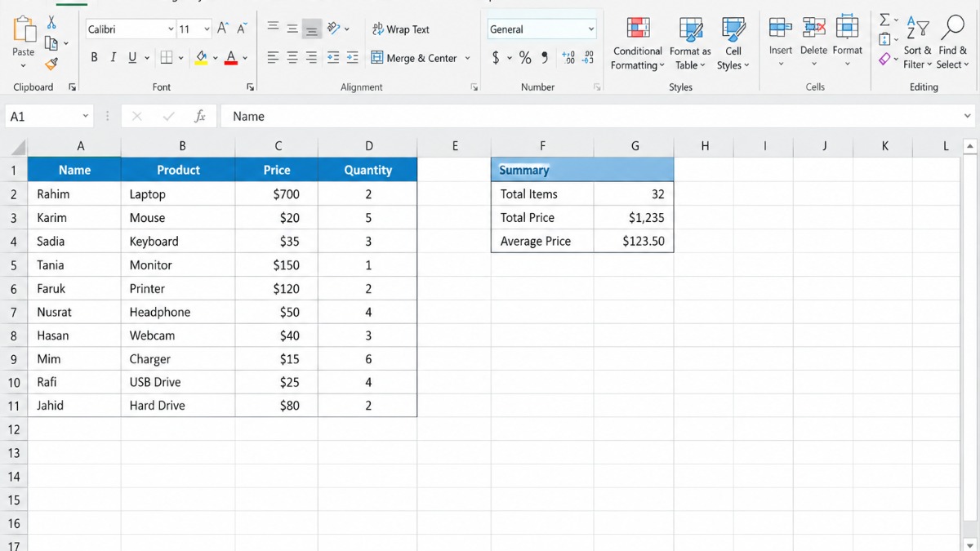The width and height of the screenshot is (980, 551).
Task: Apply Percent Style format
Action: coord(524,58)
